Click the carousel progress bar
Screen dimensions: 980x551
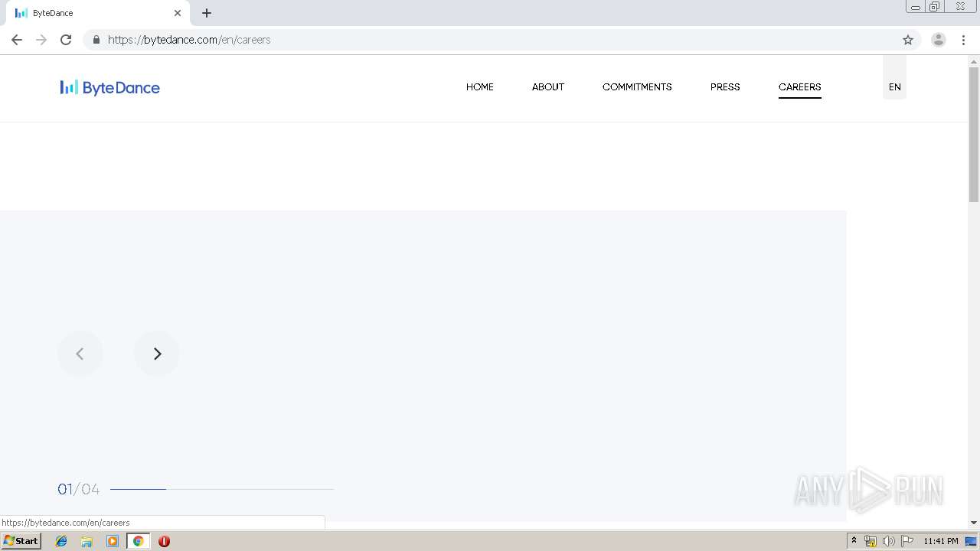(222, 489)
